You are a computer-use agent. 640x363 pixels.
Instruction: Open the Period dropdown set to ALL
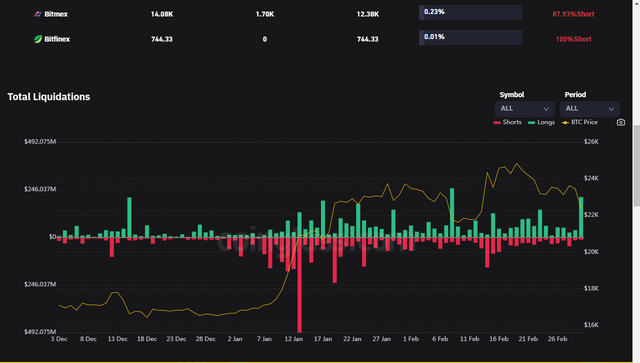(x=590, y=109)
